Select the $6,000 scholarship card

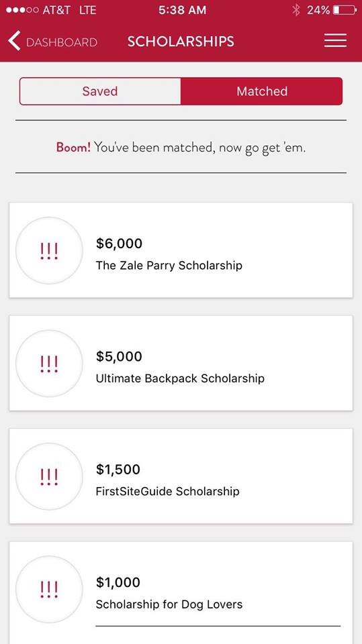[181, 250]
